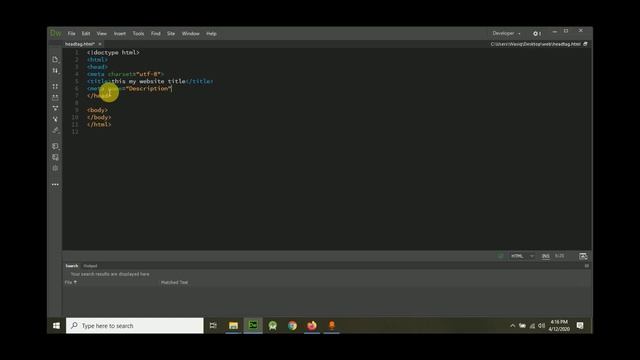Viewport: 640px width, 360px height.
Task: Open the Help menu
Action: 211,33
